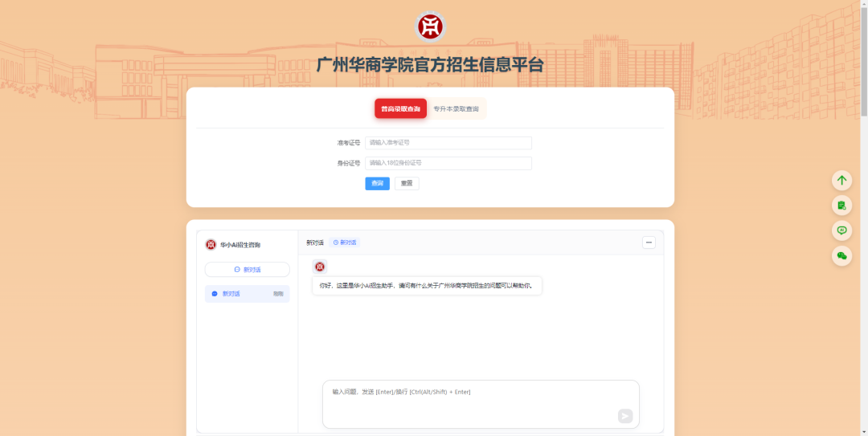Click the green back-to-top arrow icon
Image resolution: width=868 pixels, height=436 pixels.
point(841,181)
